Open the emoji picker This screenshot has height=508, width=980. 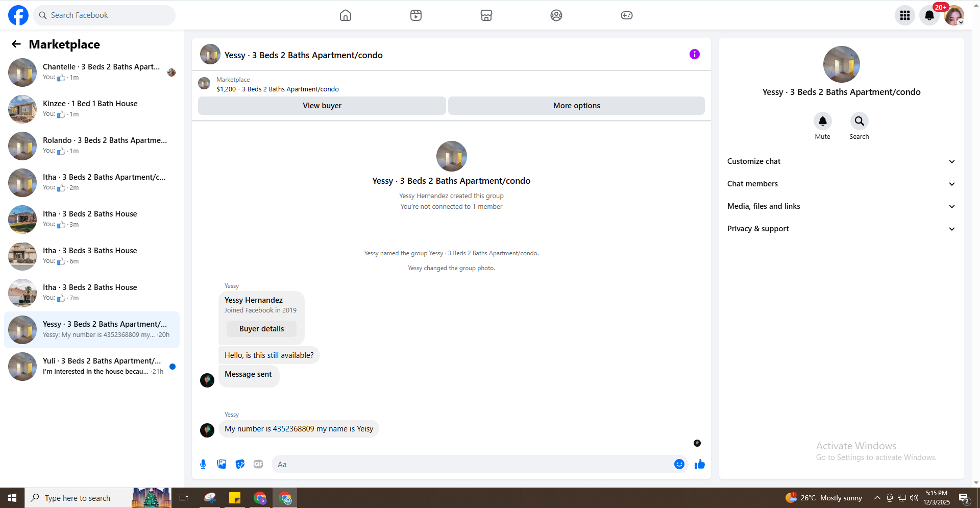(679, 464)
